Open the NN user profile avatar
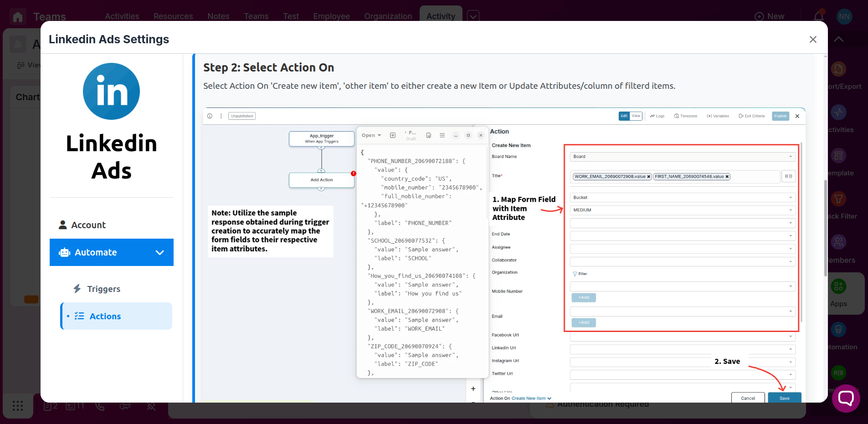Image resolution: width=868 pixels, height=424 pixels. pyautogui.click(x=844, y=16)
